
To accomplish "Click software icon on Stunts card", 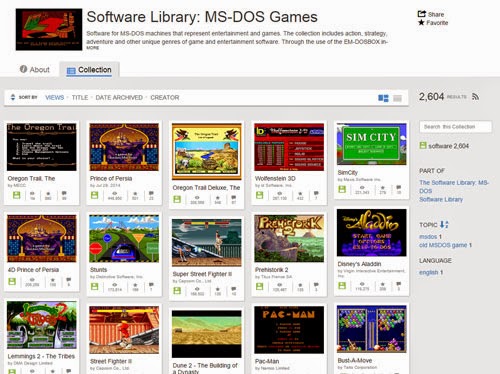I will [95, 286].
